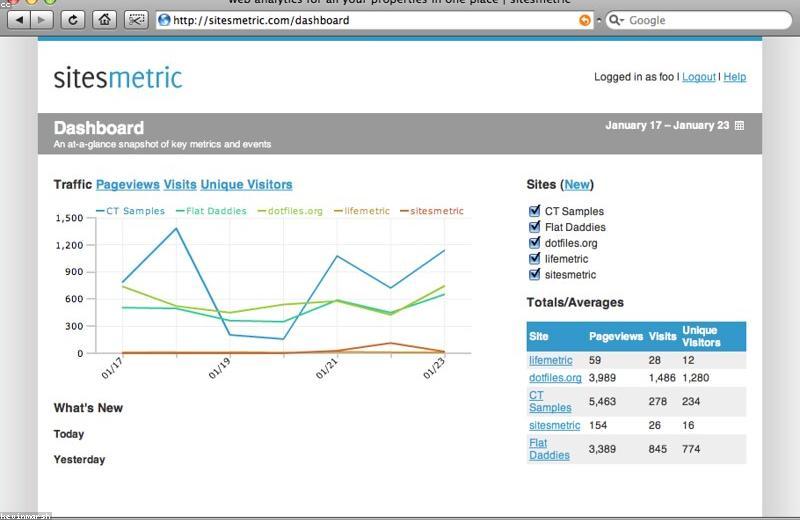Open sitesmetric in the totals table

tap(555, 425)
